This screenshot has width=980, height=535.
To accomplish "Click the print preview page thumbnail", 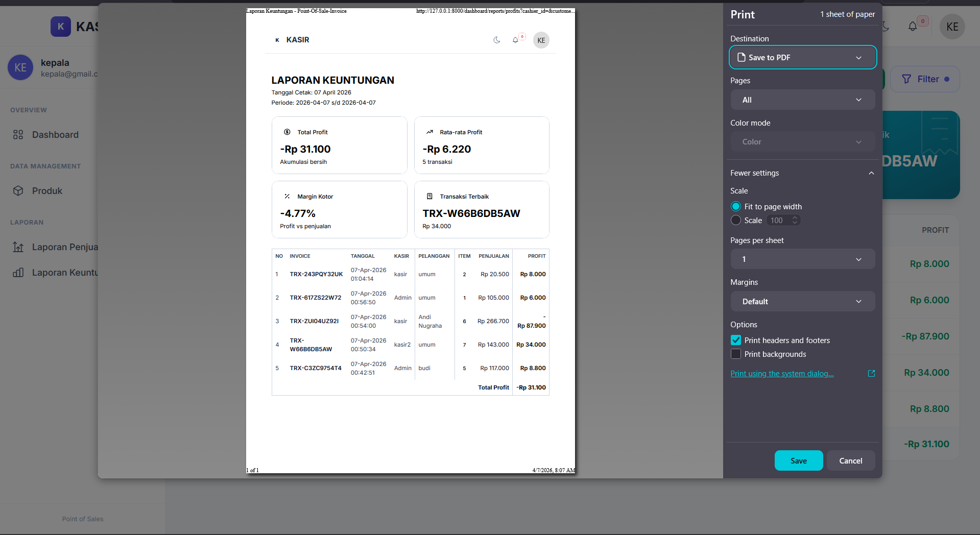I will click(411, 241).
